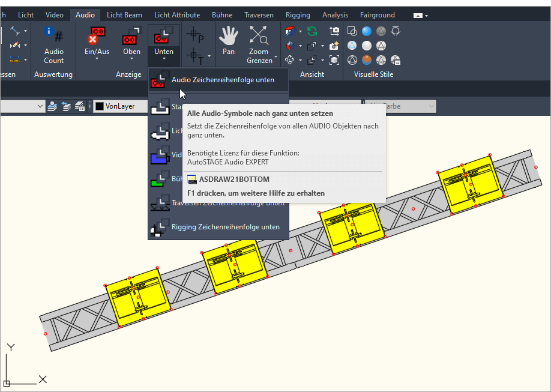551x392 pixels.
Task: Switch to the Licht Beam tab
Action: 124,15
